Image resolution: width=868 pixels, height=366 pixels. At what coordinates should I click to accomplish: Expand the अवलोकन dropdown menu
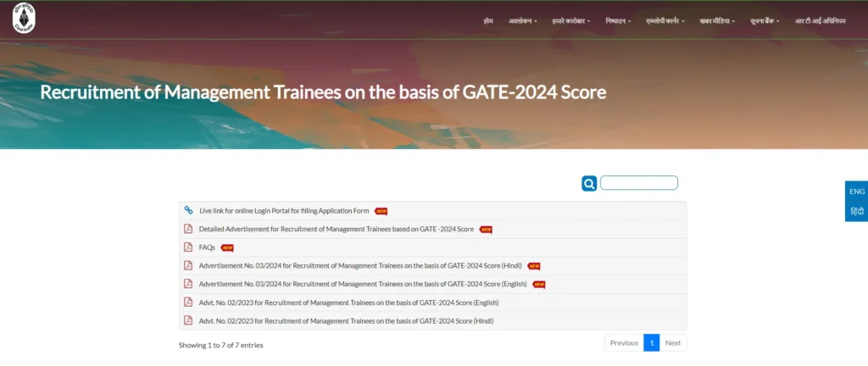(x=522, y=20)
